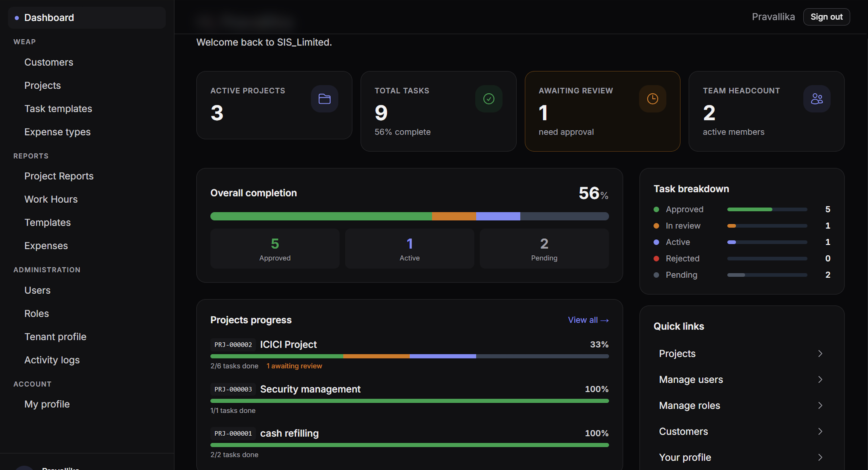This screenshot has width=868, height=470.
Task: Click the Security management progress bar
Action: (409, 401)
